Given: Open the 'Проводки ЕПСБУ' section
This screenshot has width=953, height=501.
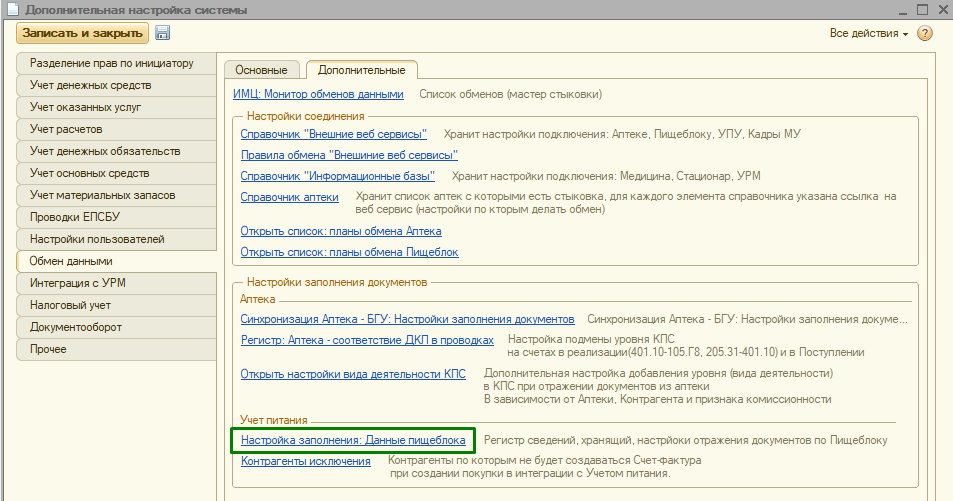Looking at the screenshot, I should 75,218.
